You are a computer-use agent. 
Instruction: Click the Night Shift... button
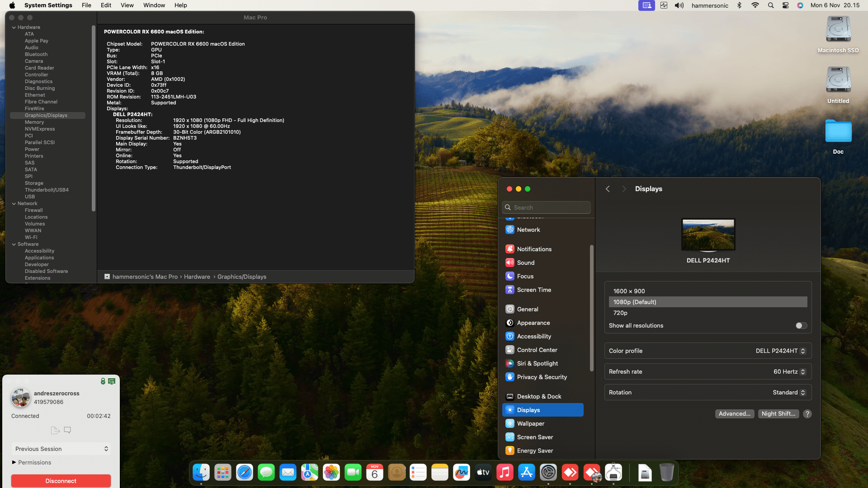pyautogui.click(x=778, y=413)
